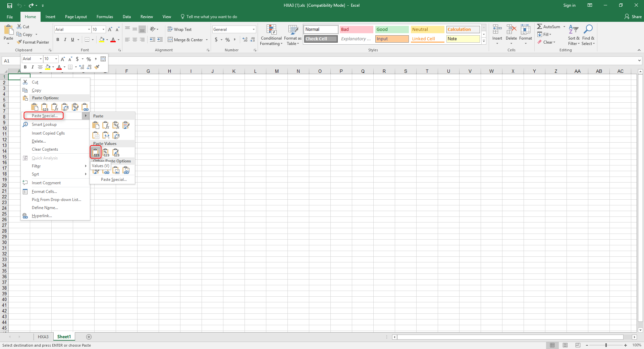Click Format Painter in Clipboard group
This screenshot has height=349, width=644.
33,42
